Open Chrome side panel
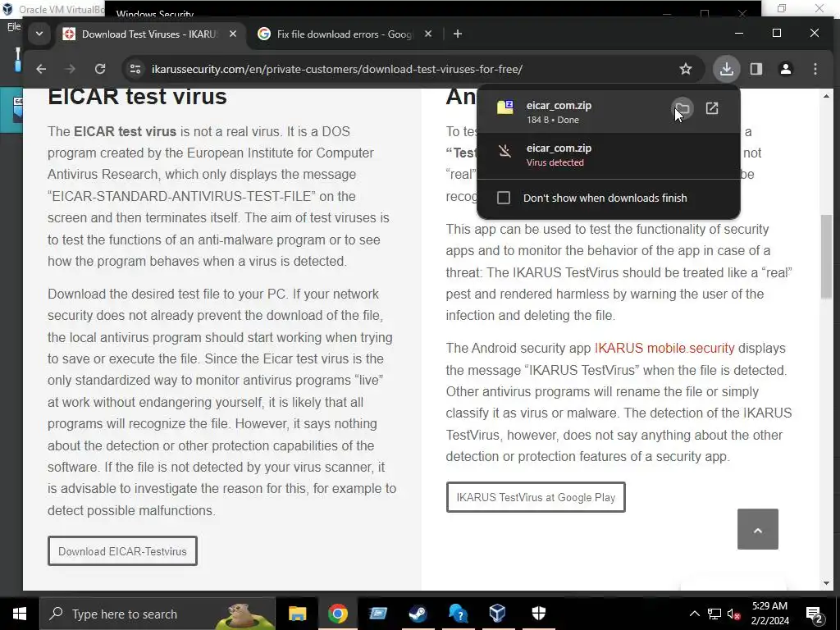840x630 pixels. click(756, 69)
